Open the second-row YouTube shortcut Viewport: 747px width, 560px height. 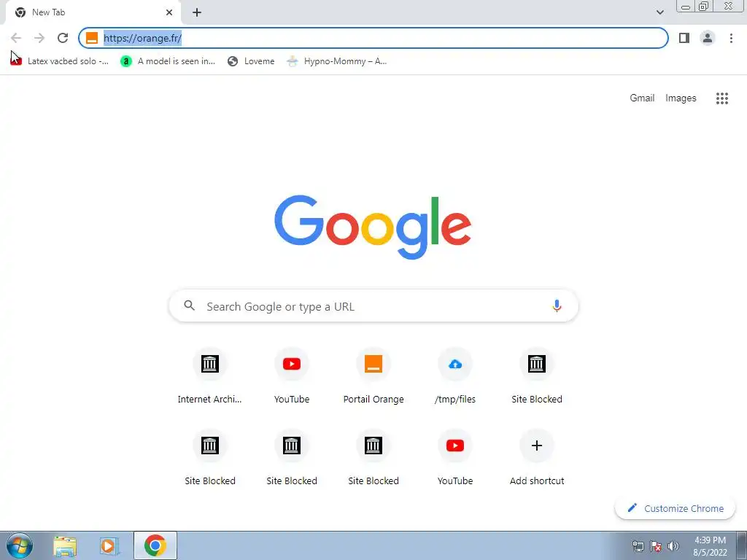tap(455, 458)
